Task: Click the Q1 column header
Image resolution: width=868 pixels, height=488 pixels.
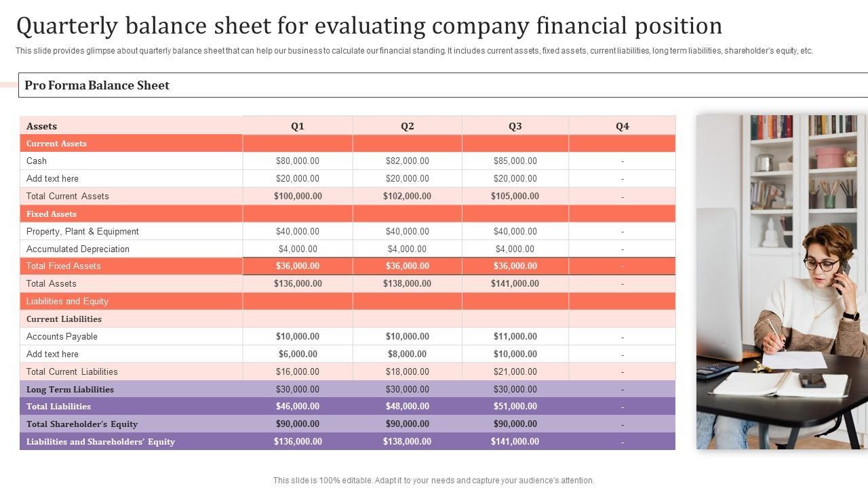Action: tap(298, 126)
